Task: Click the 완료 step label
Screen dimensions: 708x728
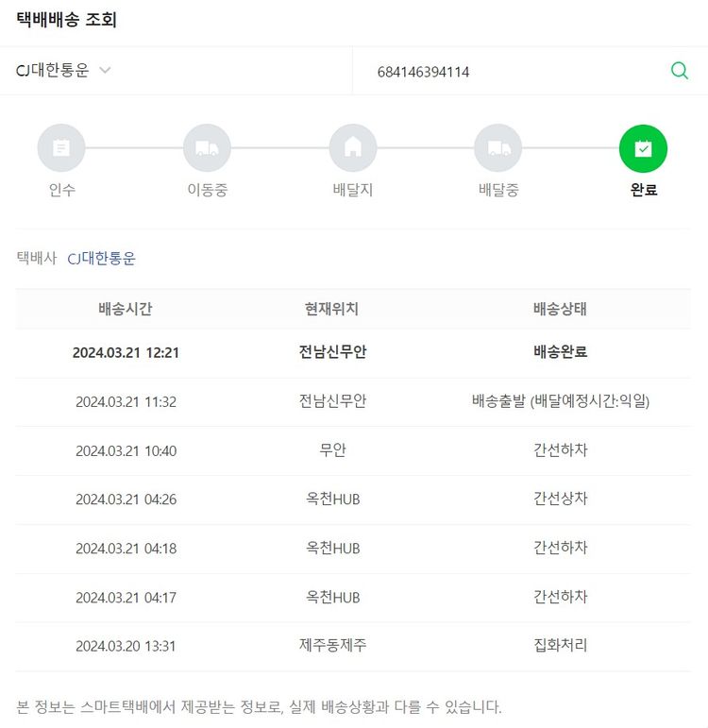Action: click(643, 190)
